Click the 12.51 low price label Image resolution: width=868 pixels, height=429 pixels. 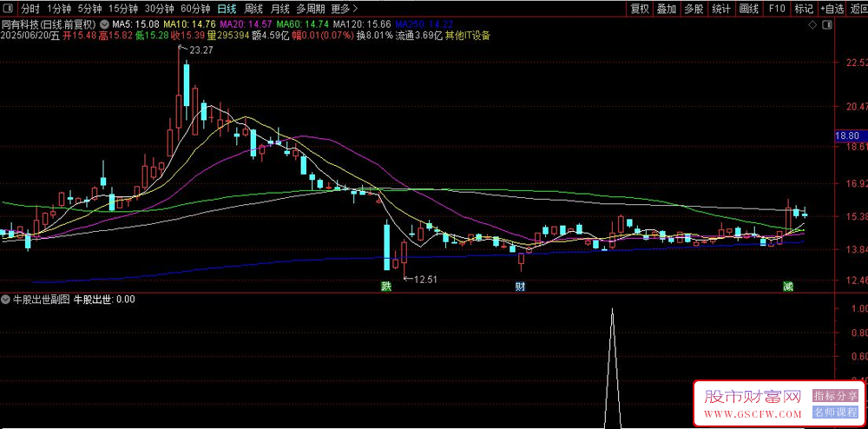click(425, 280)
